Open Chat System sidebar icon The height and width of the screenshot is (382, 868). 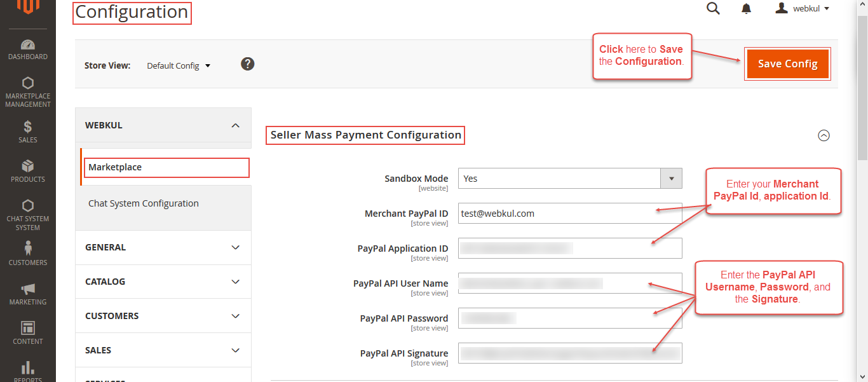coord(27,215)
